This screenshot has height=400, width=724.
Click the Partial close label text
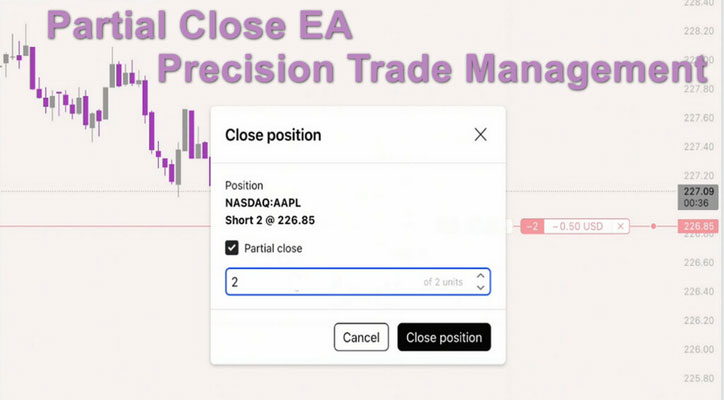coord(274,249)
